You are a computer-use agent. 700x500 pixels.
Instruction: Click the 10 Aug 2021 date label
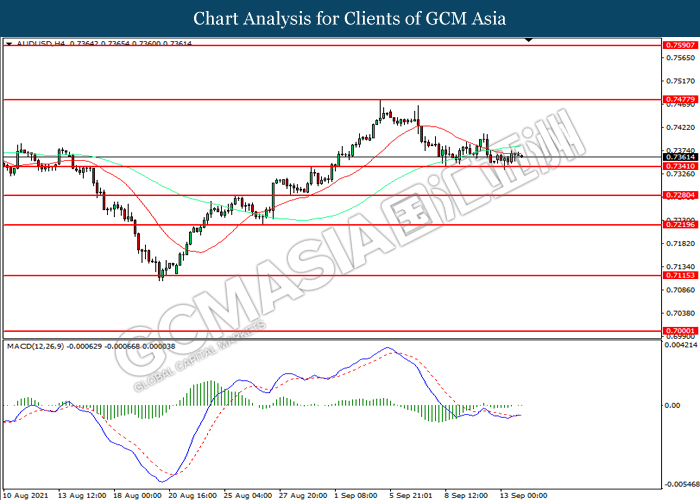tap(25, 496)
